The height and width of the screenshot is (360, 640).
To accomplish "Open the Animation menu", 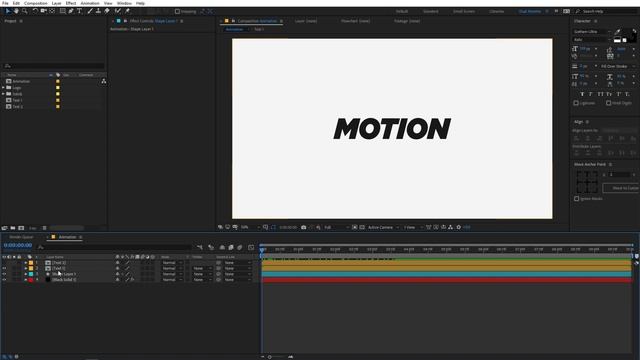I will tap(90, 3).
